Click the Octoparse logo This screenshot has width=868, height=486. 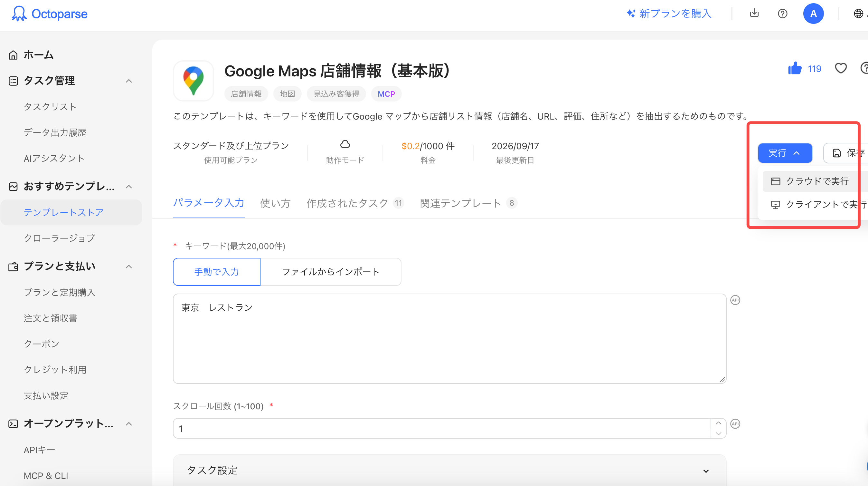(x=50, y=14)
